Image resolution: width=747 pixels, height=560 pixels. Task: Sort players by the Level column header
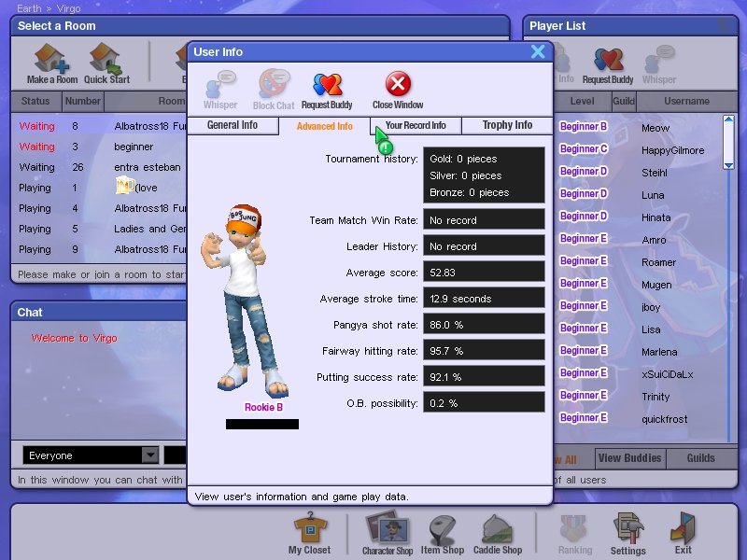pos(582,101)
